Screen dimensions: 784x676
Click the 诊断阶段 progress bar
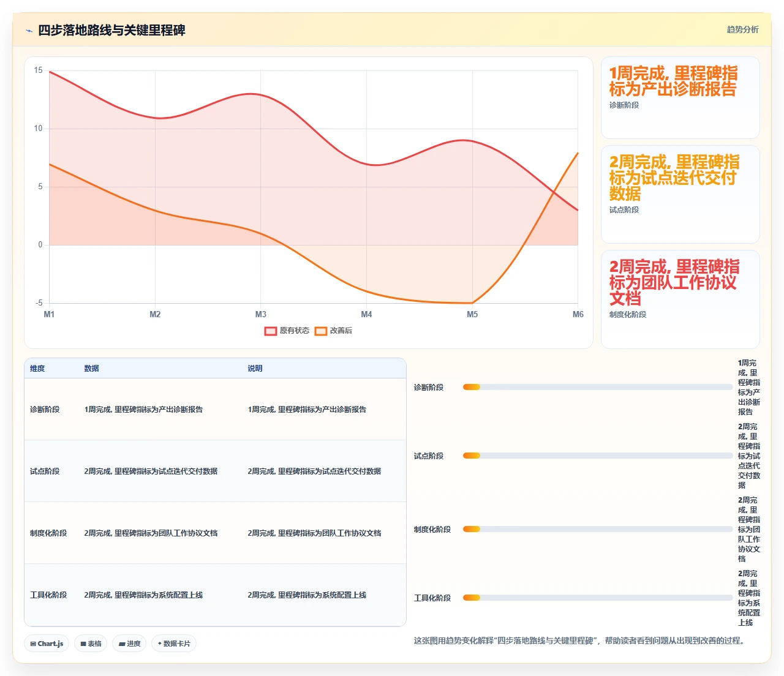[598, 387]
